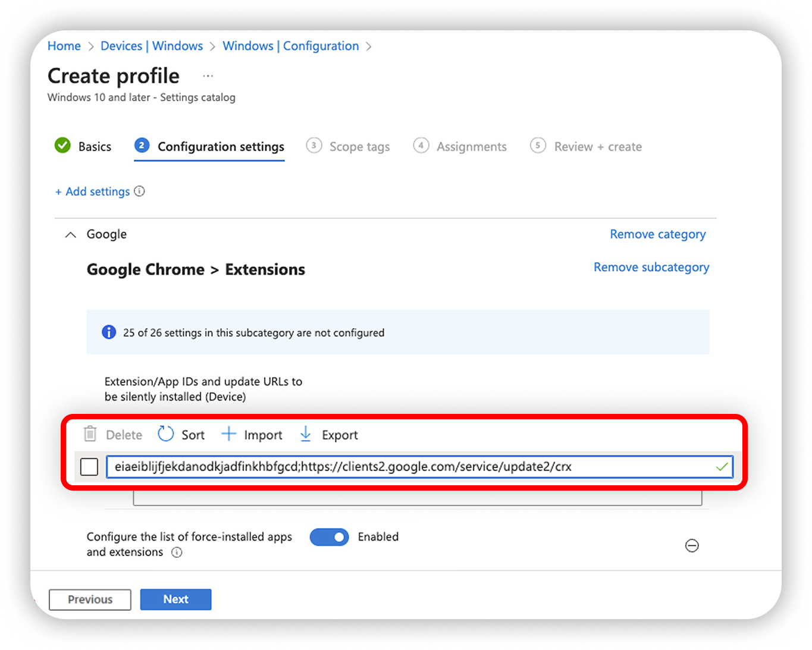Click the + Add settings link

[92, 191]
